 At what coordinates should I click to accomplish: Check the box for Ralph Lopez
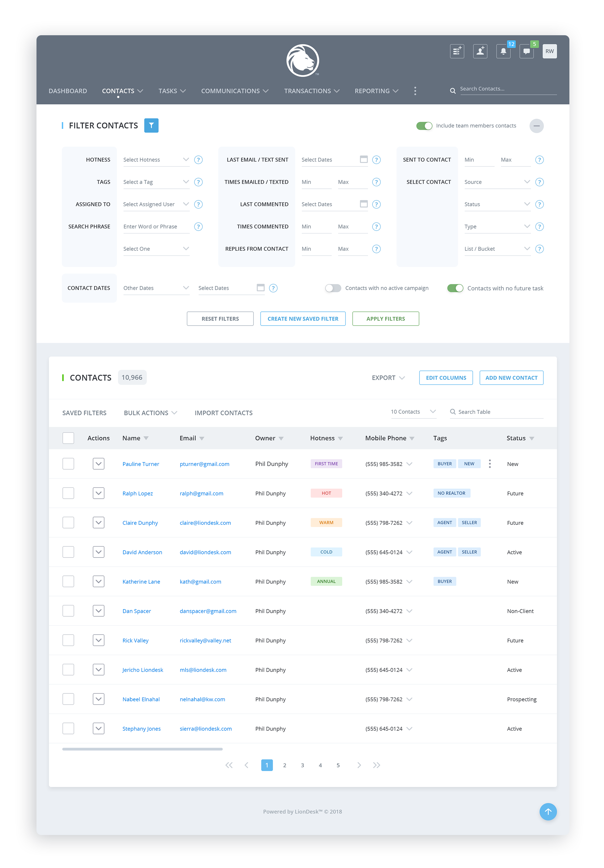pyautogui.click(x=68, y=493)
